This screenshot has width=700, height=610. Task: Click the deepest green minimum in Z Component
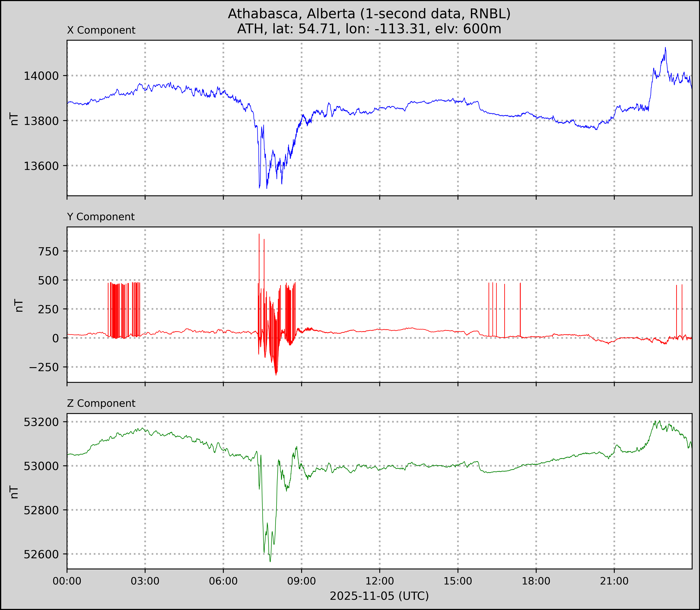[x=270, y=561]
